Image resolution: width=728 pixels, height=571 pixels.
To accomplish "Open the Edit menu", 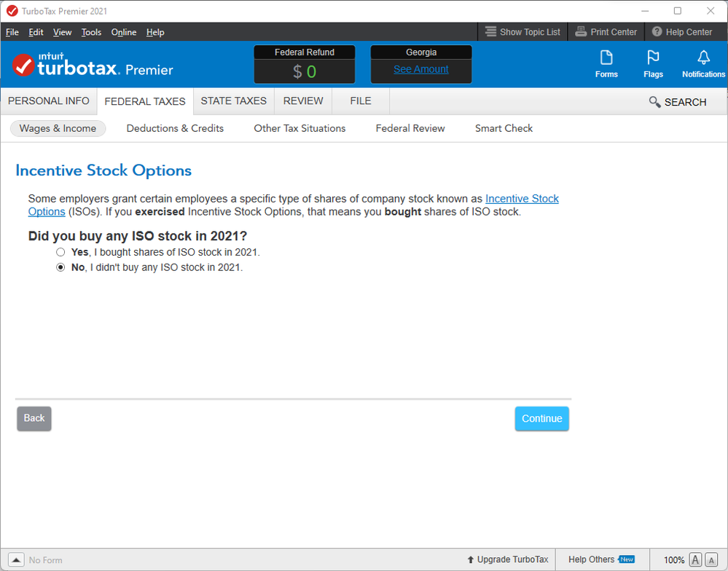I will [36, 32].
